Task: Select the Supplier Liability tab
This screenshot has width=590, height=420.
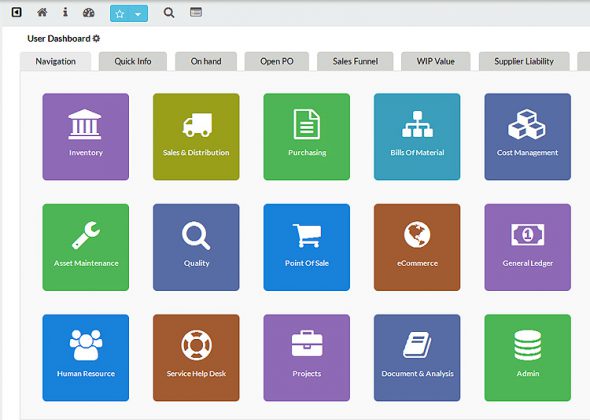Action: click(x=524, y=61)
